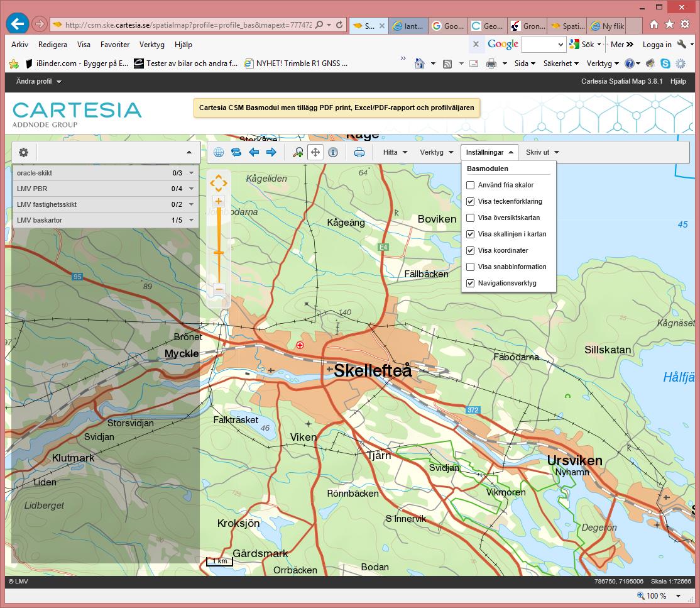This screenshot has height=608, width=700.
Task: Open 'Tester av bilar och andra f...' favorite
Action: point(186,64)
